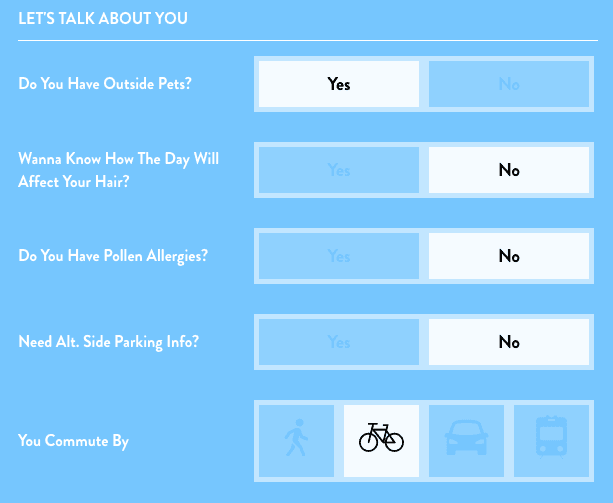
Task: Click the divider line under the heading
Action: click(x=306, y=41)
